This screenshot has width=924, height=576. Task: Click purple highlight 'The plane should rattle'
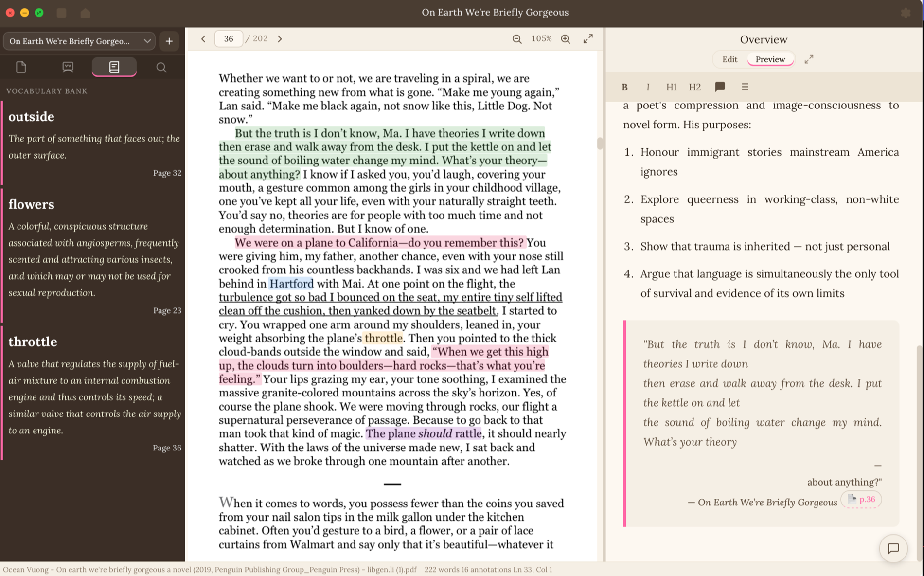coord(424,433)
